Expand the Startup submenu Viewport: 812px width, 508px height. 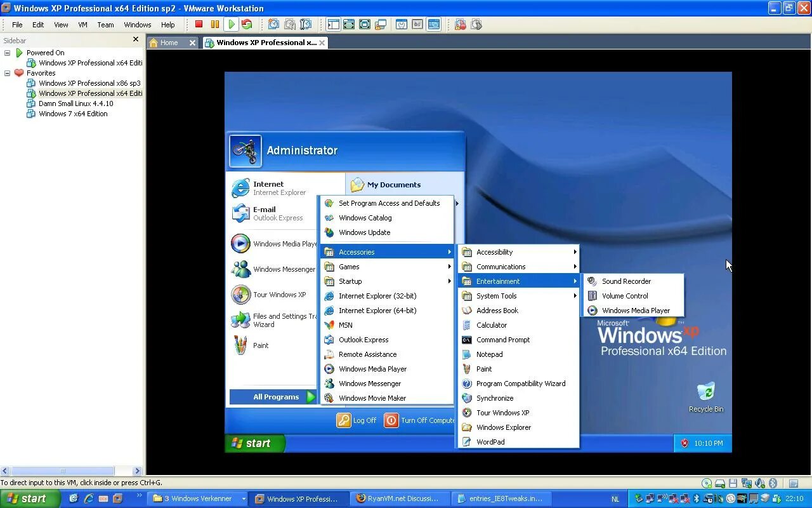tap(387, 281)
